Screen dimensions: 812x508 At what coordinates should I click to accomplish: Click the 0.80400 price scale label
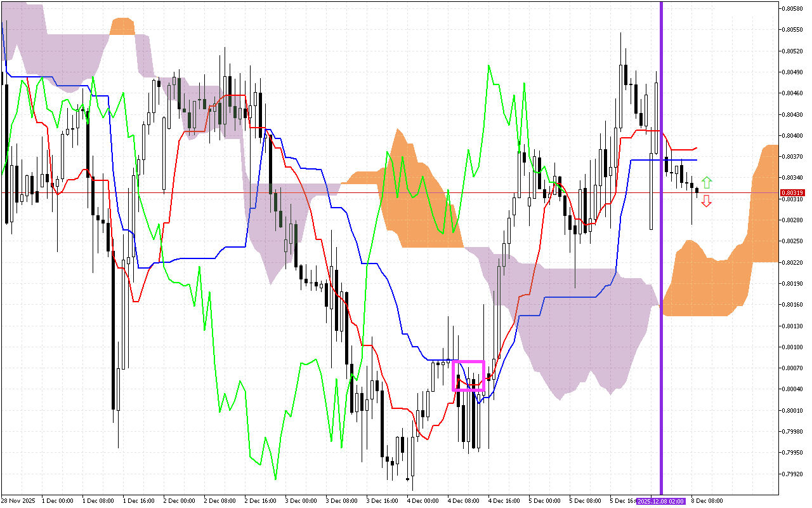[792, 135]
